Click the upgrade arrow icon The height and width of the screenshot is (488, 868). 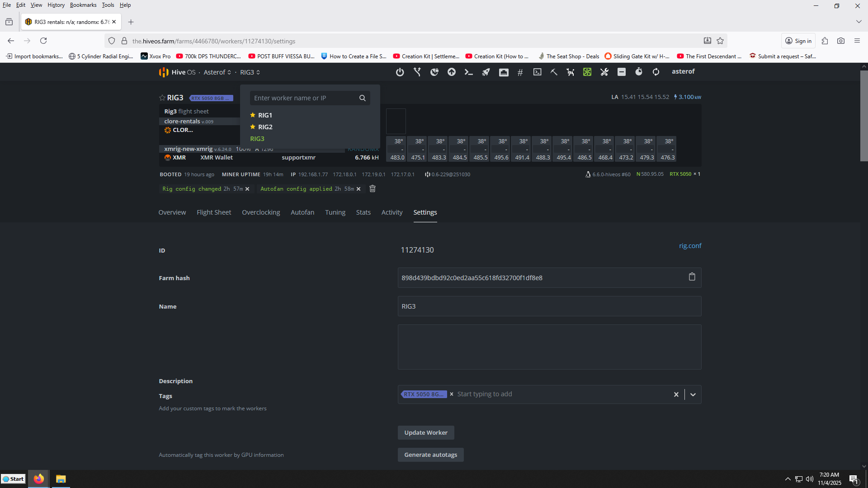(451, 72)
